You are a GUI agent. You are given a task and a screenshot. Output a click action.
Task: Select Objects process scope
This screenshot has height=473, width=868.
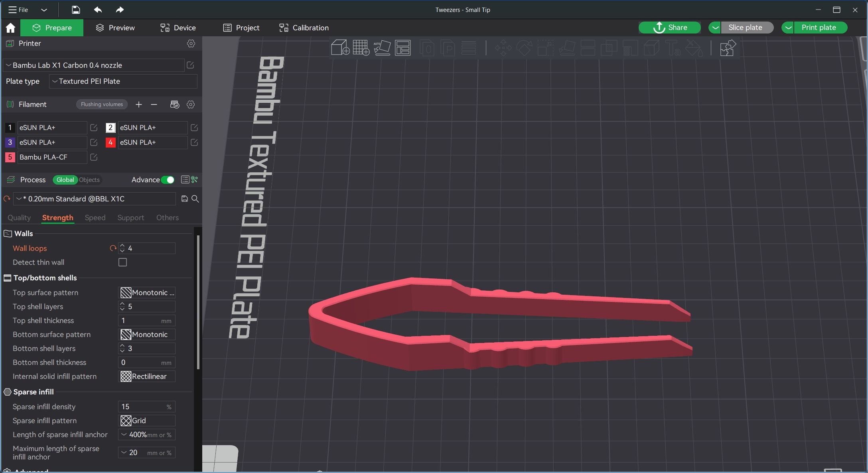(89, 180)
